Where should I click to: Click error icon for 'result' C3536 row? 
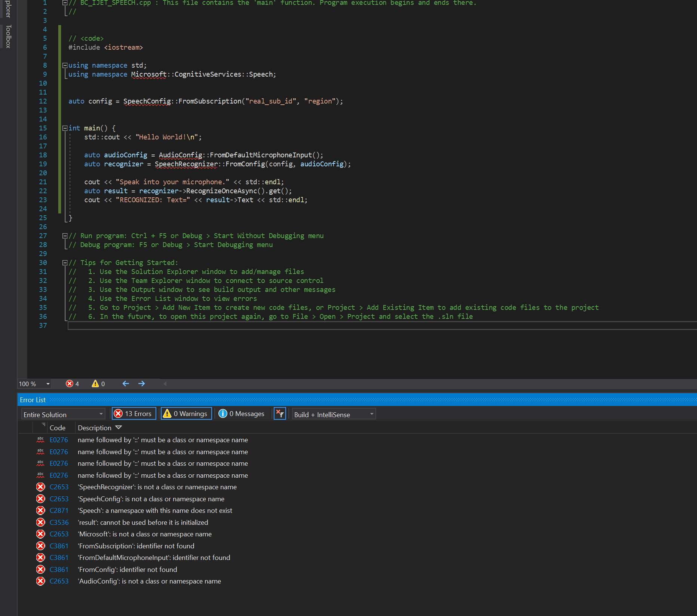[40, 522]
